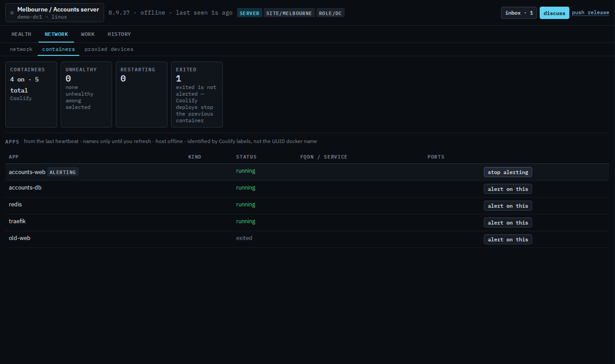Enable alert on this for old-web
615x364 pixels.
508,240
